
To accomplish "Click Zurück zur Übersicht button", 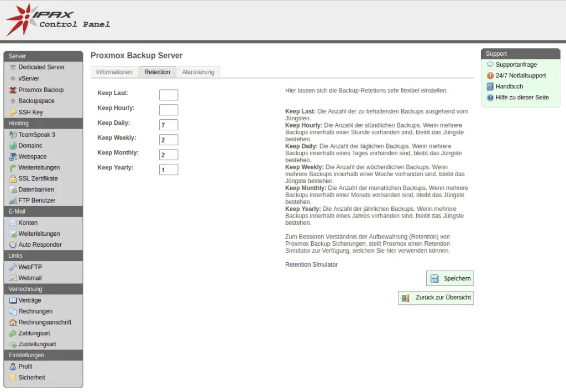I will pos(436,298).
